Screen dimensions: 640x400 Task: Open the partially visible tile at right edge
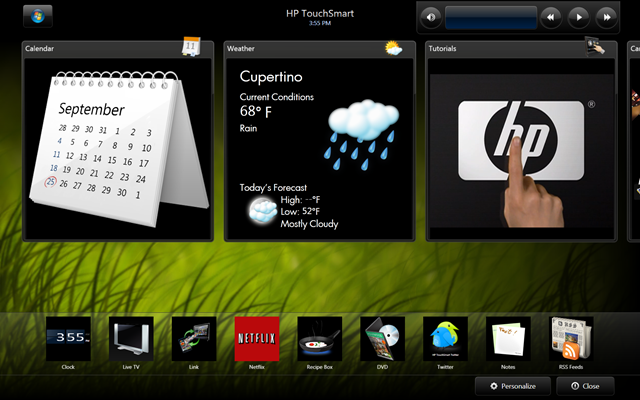[x=634, y=141]
